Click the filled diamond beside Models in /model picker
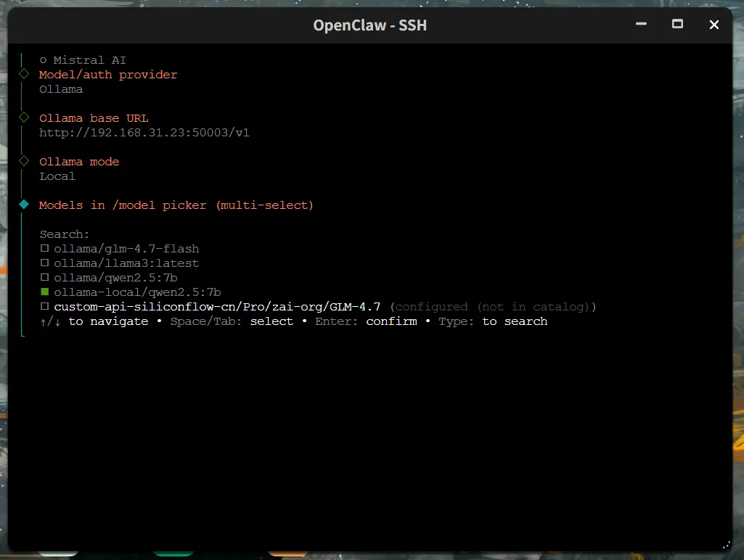 pos(24,205)
